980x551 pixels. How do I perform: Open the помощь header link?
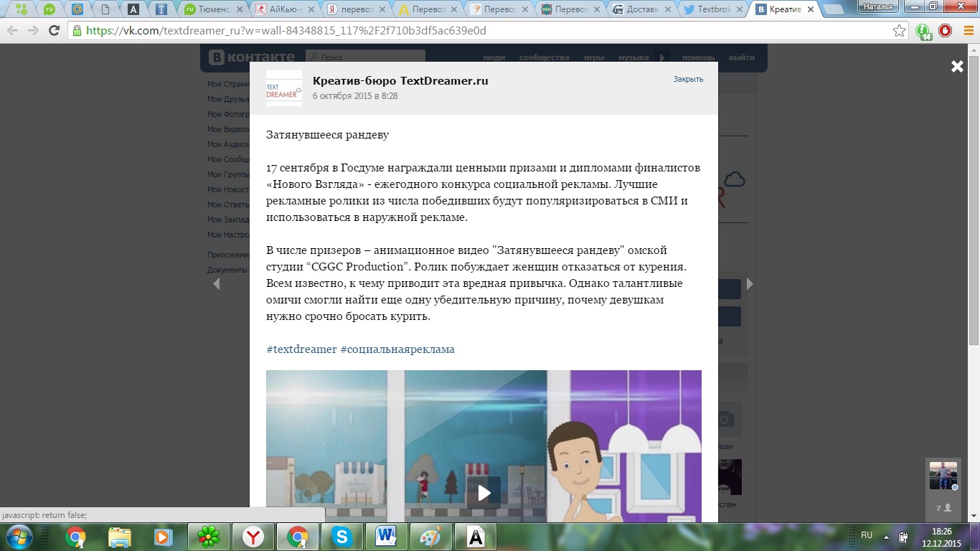tap(698, 58)
